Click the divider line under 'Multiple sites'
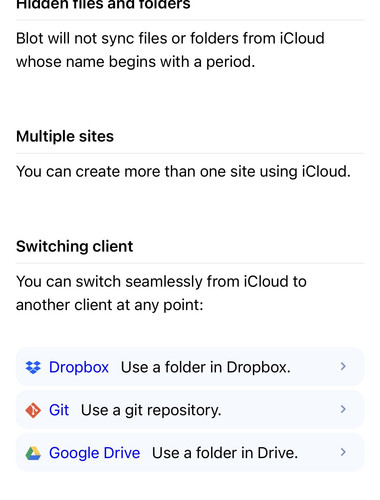Image resolution: width=380 pixels, height=500 pixels. [190, 153]
